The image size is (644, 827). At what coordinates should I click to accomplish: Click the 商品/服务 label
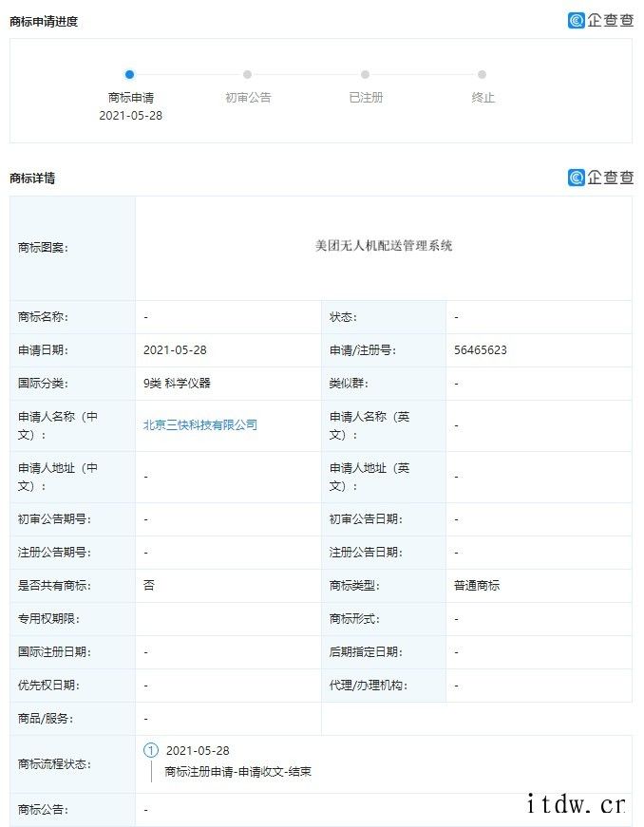point(46,719)
